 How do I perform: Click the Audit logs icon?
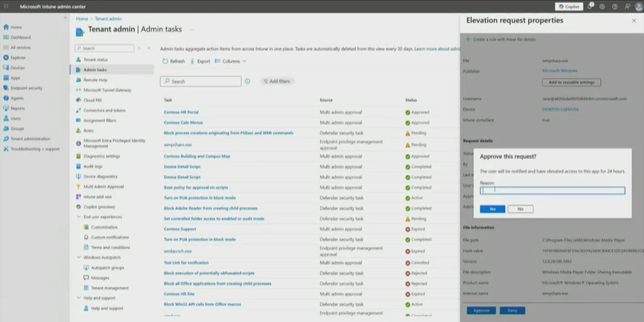point(79,166)
